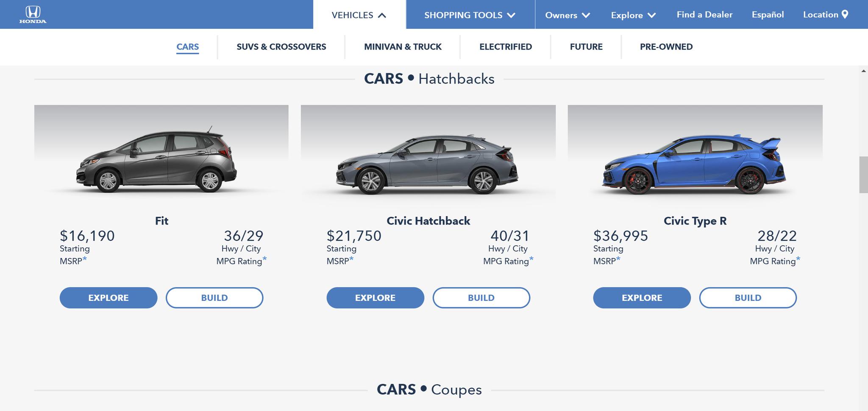The width and height of the screenshot is (868, 411).
Task: Switch to SUVs & Crossovers tab
Action: tap(281, 47)
